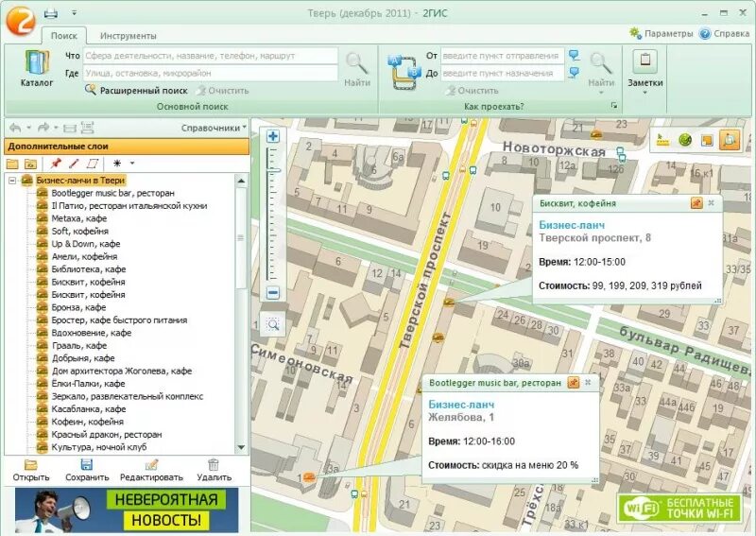Select the line drawing tool

click(74, 164)
